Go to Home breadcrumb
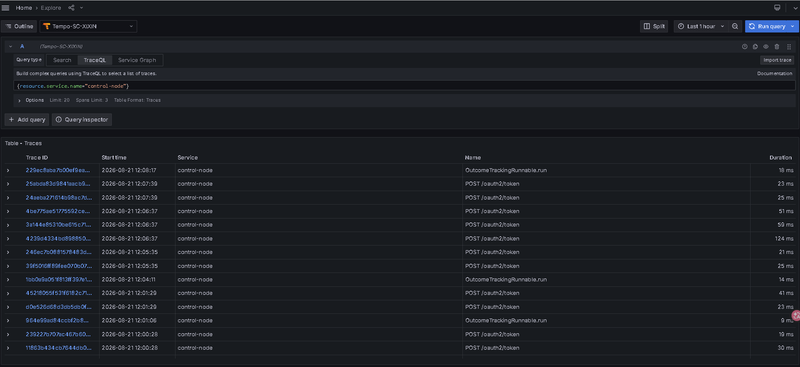800x367 pixels. click(x=24, y=8)
